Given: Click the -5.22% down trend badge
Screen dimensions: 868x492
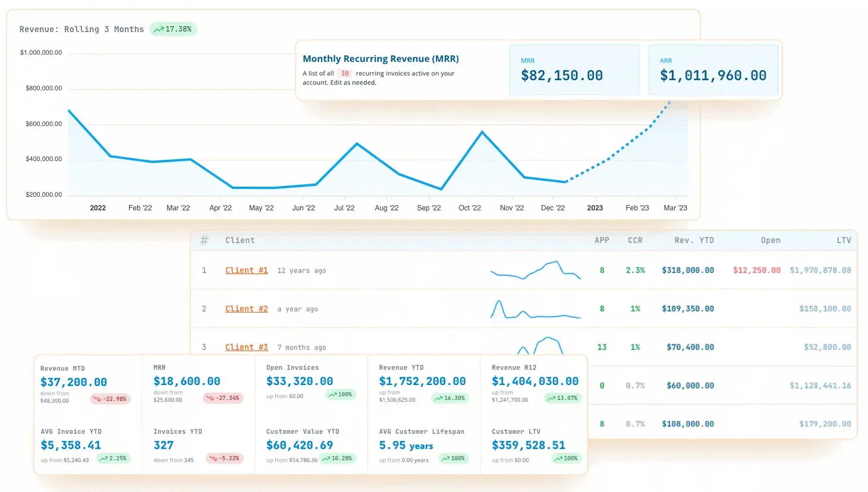Looking at the screenshot, I should pyautogui.click(x=225, y=459).
